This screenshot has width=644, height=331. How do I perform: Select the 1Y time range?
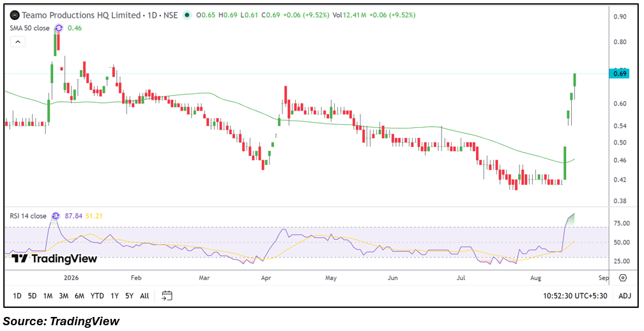click(x=114, y=296)
